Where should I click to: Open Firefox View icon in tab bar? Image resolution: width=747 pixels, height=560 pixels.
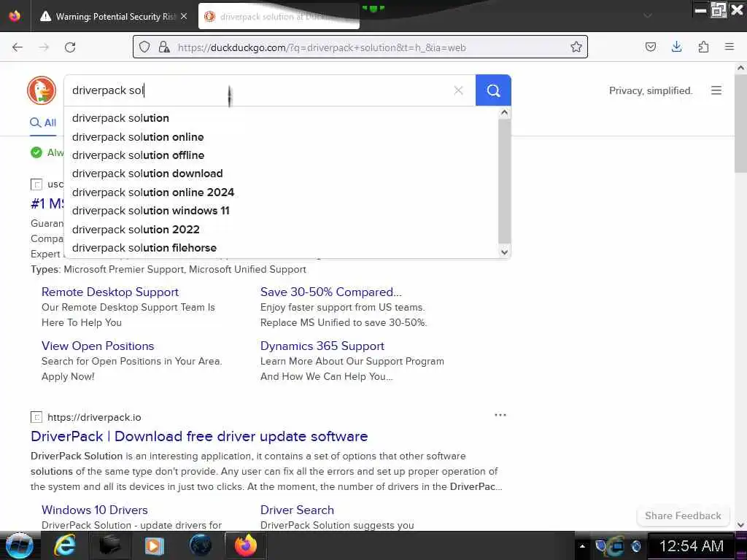point(15,16)
